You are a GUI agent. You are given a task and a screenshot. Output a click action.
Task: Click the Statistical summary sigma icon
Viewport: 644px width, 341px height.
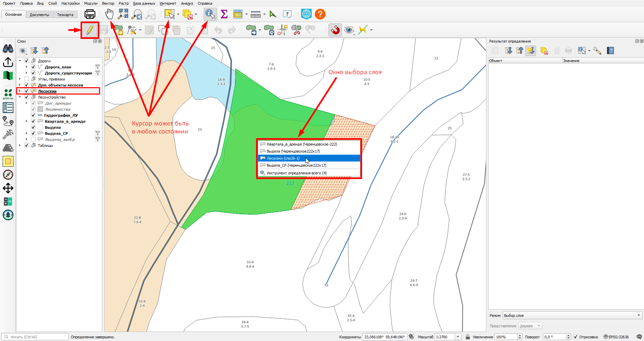[224, 14]
